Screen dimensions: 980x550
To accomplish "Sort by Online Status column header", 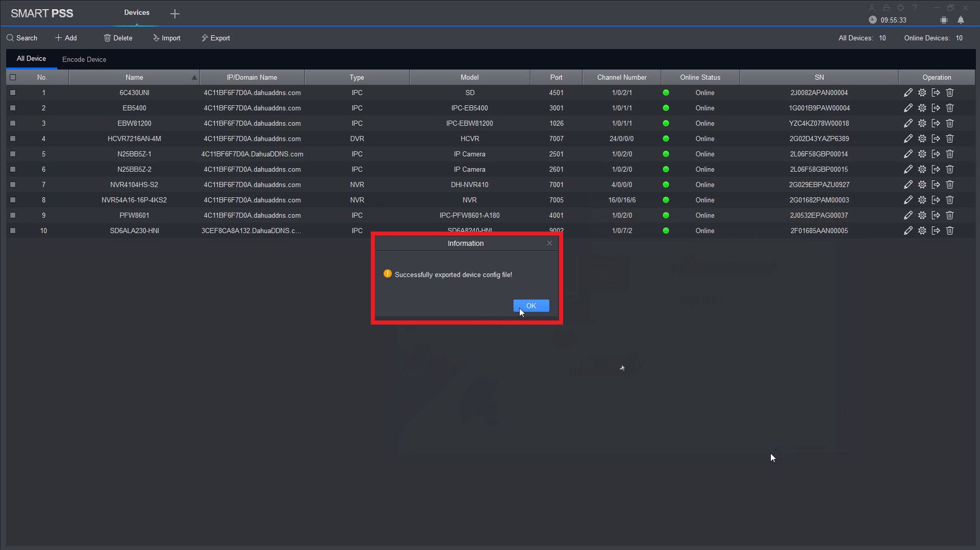I will pos(700,77).
